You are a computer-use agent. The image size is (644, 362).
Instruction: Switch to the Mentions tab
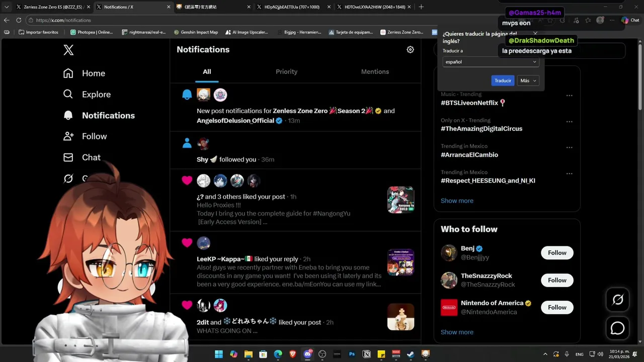click(x=375, y=72)
